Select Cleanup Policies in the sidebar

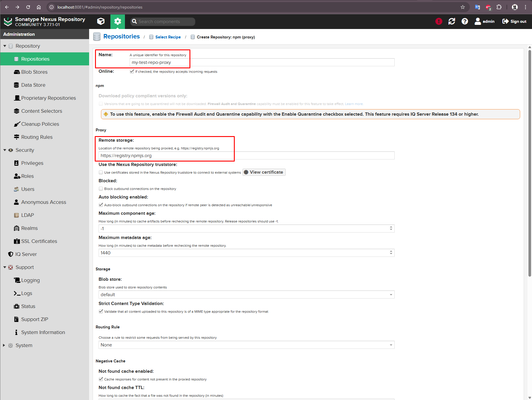pyautogui.click(x=40, y=124)
